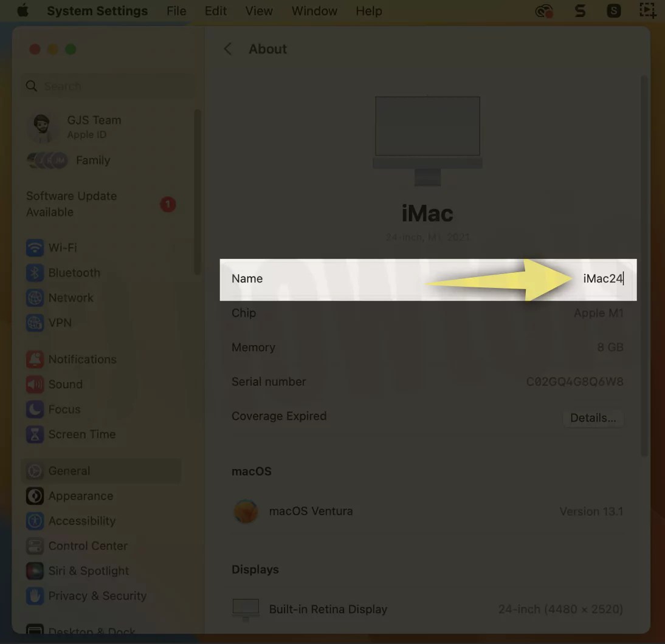
Task: Click the Accessibility sidebar icon
Action: (35, 521)
